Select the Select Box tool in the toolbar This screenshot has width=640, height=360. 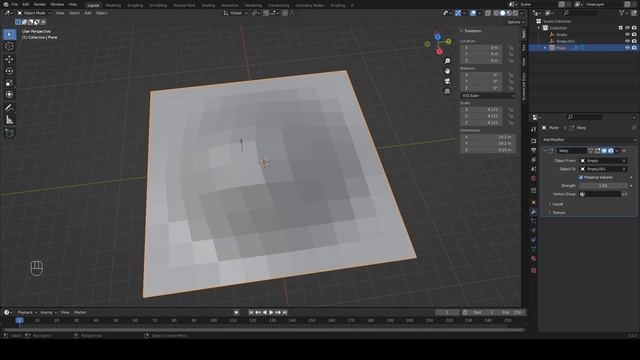pos(9,34)
